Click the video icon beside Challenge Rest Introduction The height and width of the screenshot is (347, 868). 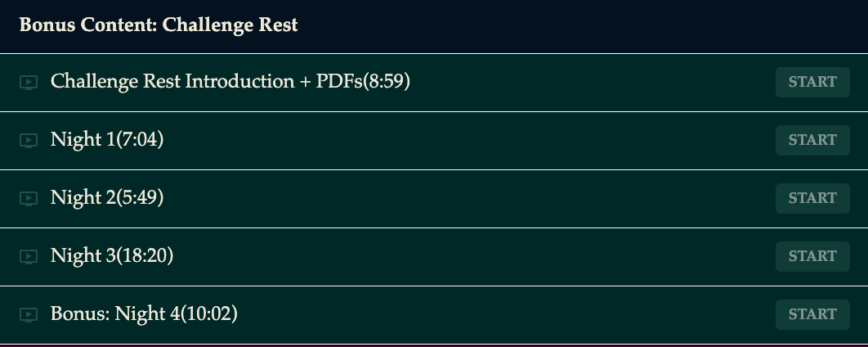pos(29,83)
